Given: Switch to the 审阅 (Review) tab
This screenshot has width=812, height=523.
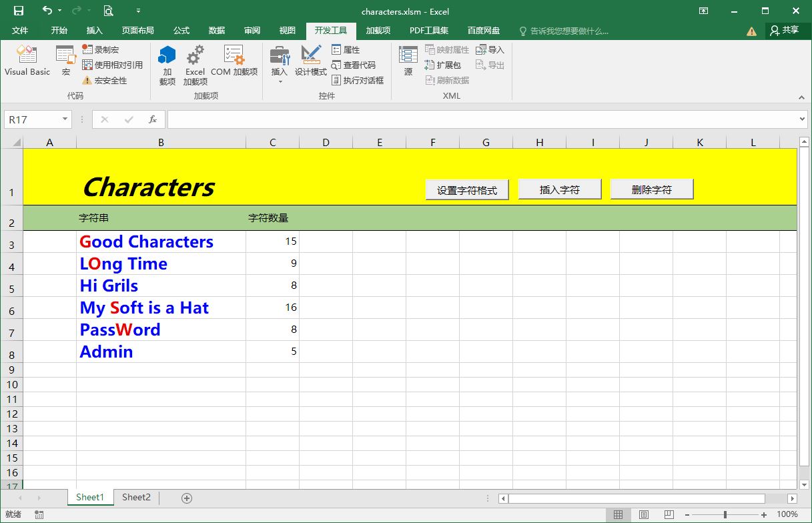Looking at the screenshot, I should tap(252, 31).
